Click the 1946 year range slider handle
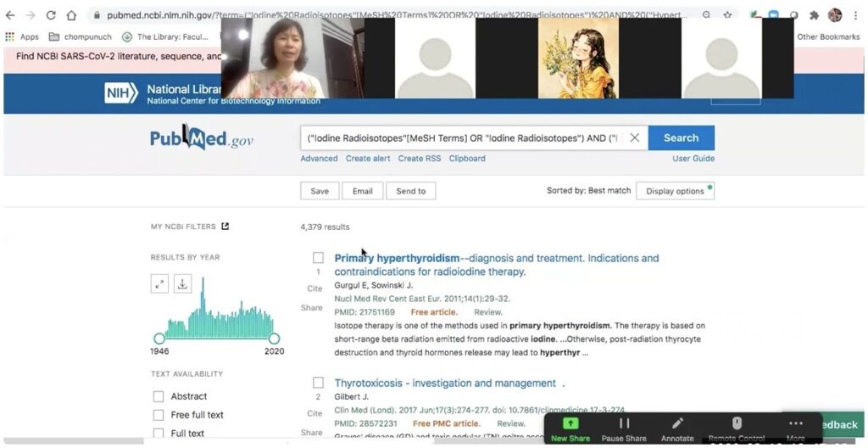Screen dimensions: 868x448 (159, 339)
